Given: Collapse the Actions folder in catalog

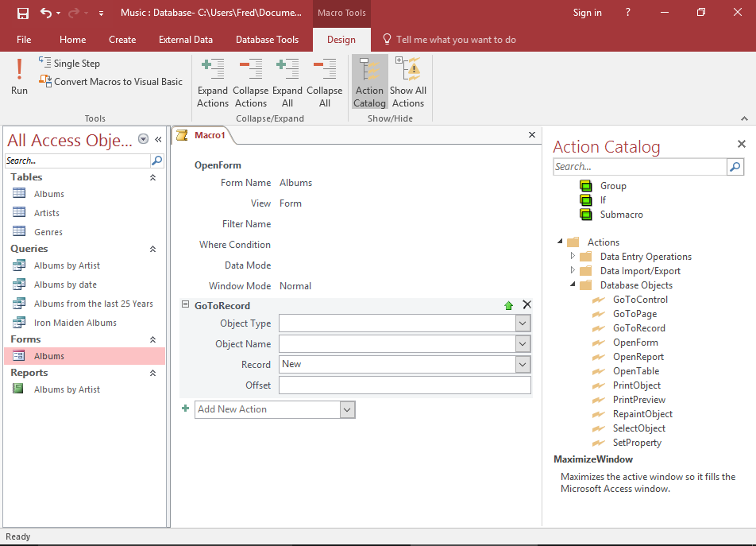Looking at the screenshot, I should tap(560, 241).
